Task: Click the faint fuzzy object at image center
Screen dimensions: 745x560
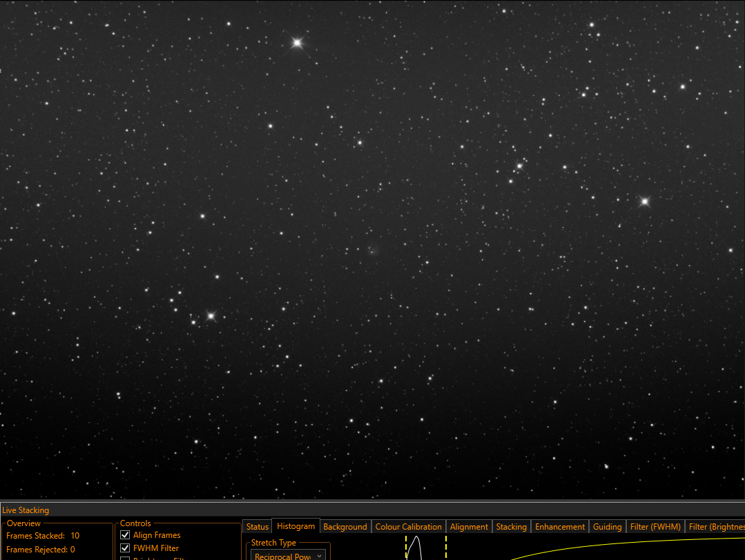Action: click(x=373, y=251)
